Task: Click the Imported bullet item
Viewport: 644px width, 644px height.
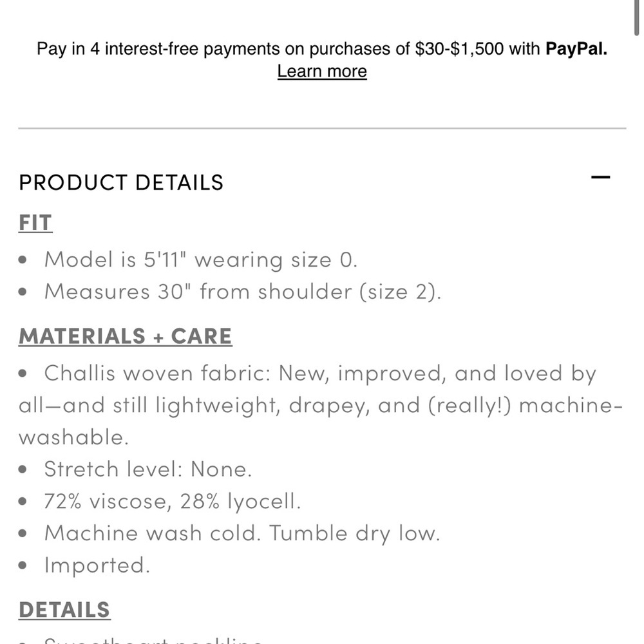Action: pos(97,565)
